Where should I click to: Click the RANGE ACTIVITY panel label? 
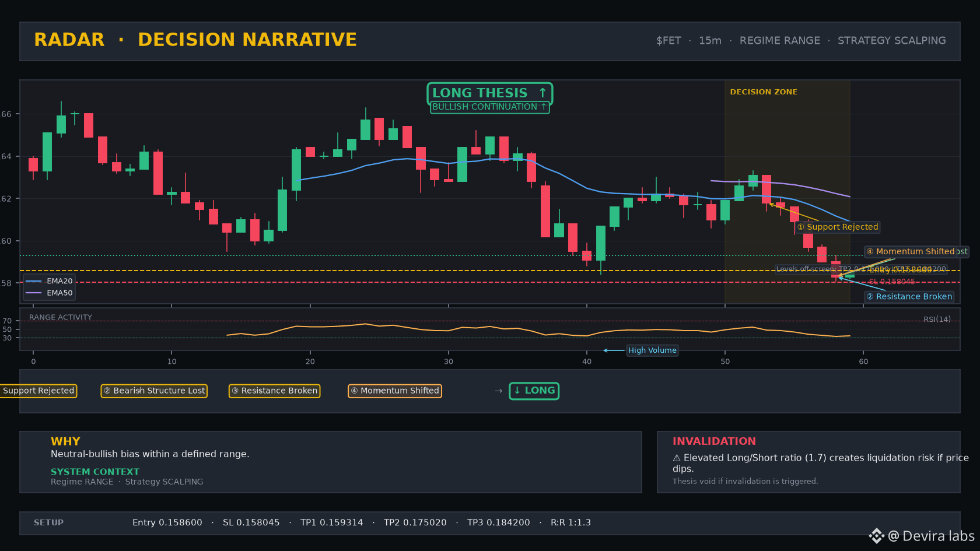click(x=61, y=318)
